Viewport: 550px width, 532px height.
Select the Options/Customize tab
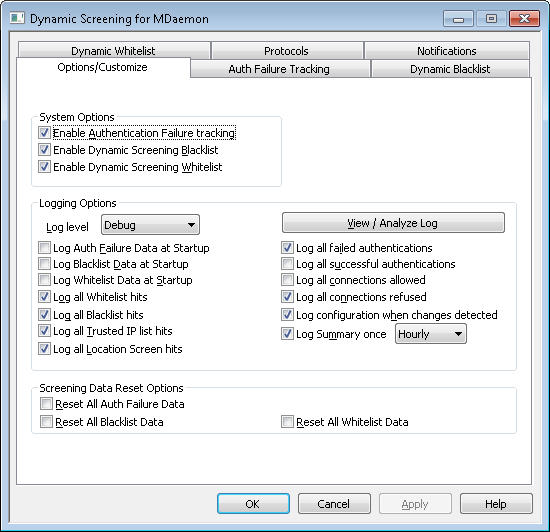pos(103,67)
